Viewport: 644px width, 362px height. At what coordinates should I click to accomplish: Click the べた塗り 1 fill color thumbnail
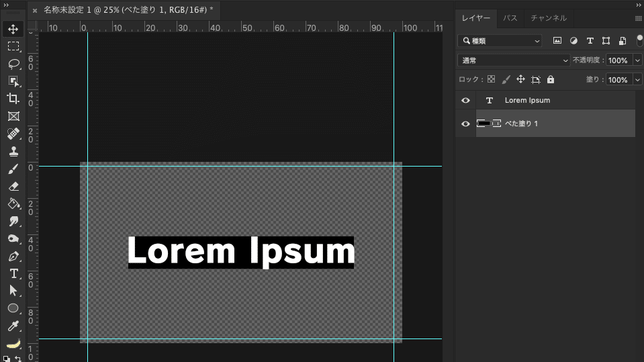[484, 124]
